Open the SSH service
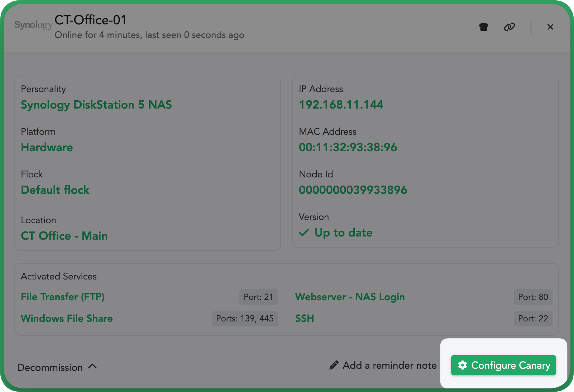 click(305, 319)
